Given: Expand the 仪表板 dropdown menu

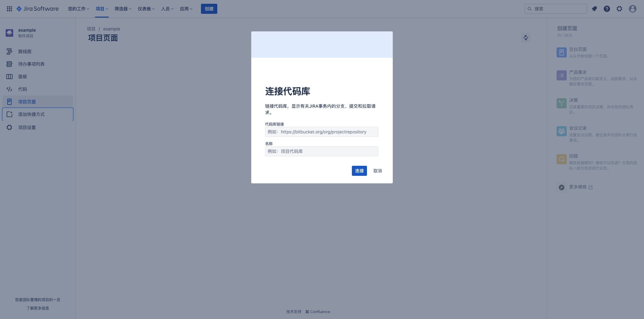Looking at the screenshot, I should point(146,9).
